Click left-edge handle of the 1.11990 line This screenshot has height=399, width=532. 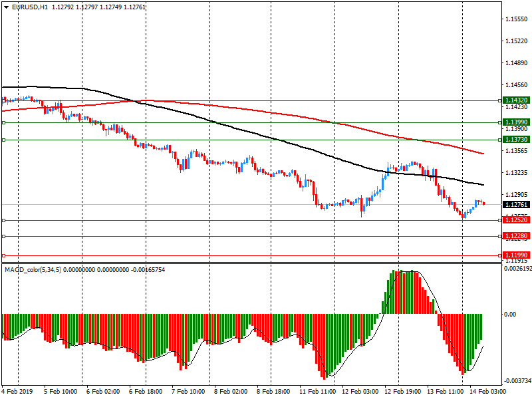pos(3,255)
